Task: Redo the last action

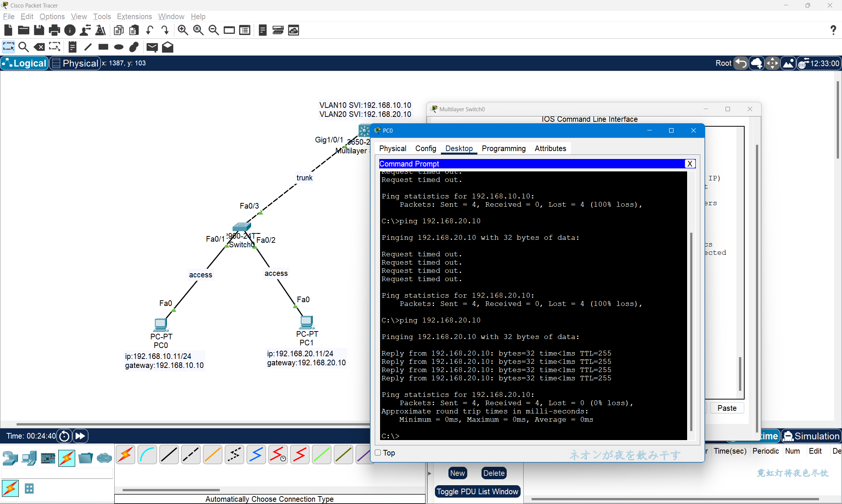Action: pyautogui.click(x=165, y=30)
